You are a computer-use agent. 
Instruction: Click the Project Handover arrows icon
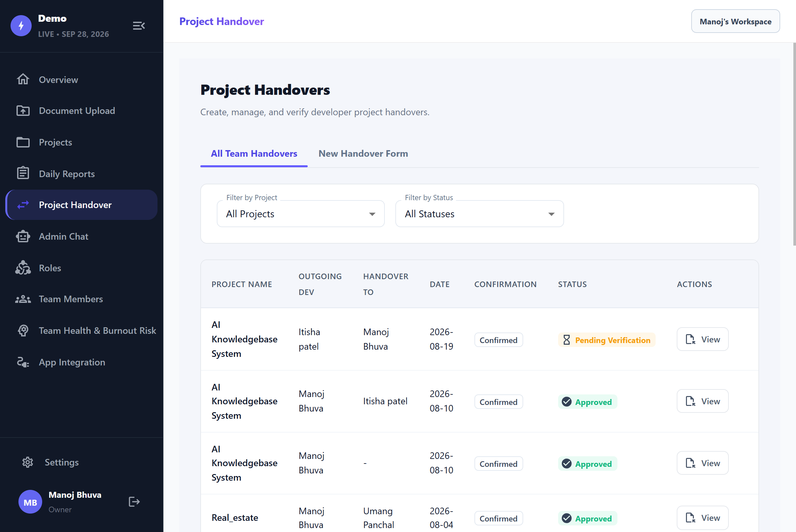pos(23,205)
